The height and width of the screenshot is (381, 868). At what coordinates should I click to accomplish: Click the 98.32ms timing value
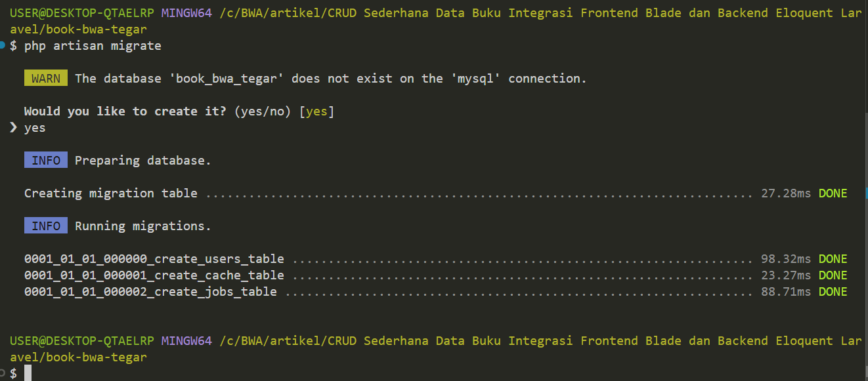(786, 259)
